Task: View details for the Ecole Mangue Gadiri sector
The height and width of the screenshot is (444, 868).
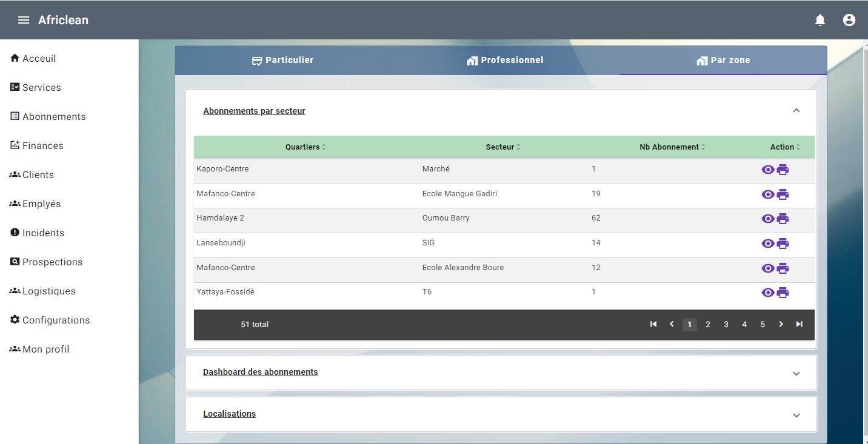Action: coord(768,194)
